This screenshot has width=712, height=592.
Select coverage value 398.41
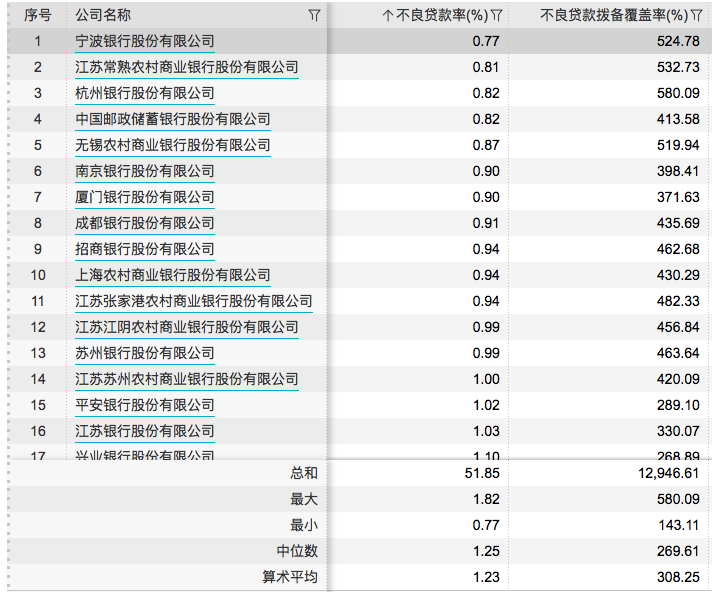pos(678,171)
